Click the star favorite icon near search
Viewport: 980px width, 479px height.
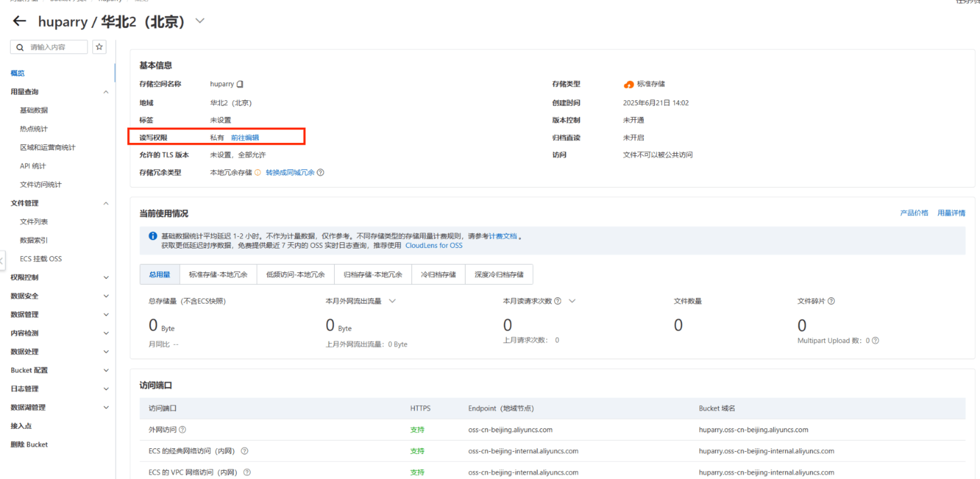click(99, 47)
